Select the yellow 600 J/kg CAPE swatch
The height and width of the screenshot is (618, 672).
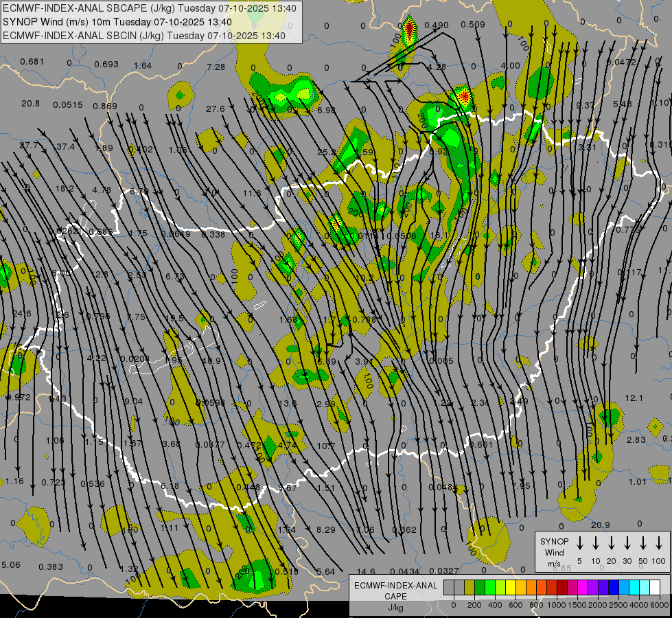(511, 587)
